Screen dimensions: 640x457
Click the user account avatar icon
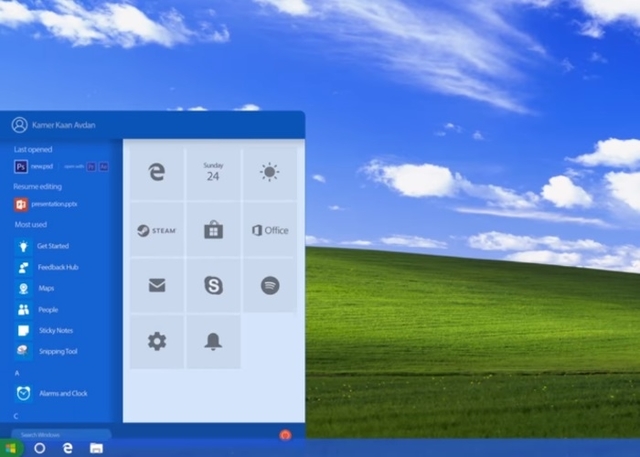(19, 125)
